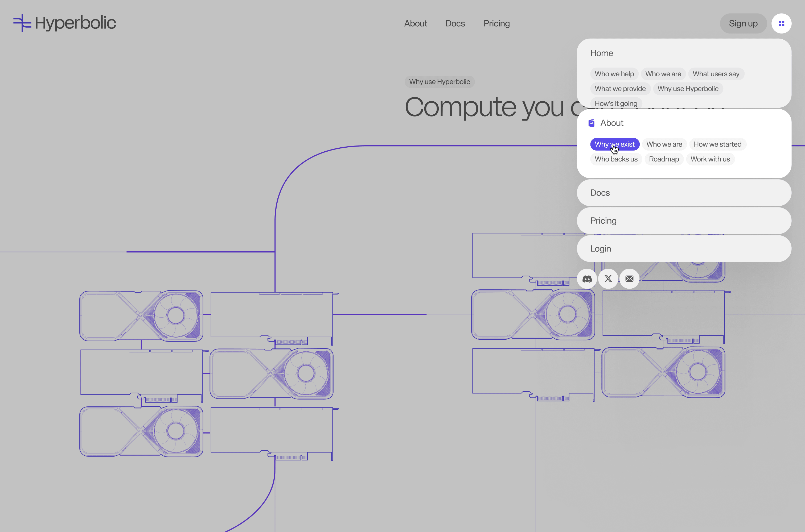The width and height of the screenshot is (805, 532).
Task: Select the How we started chip
Action: coord(717,144)
